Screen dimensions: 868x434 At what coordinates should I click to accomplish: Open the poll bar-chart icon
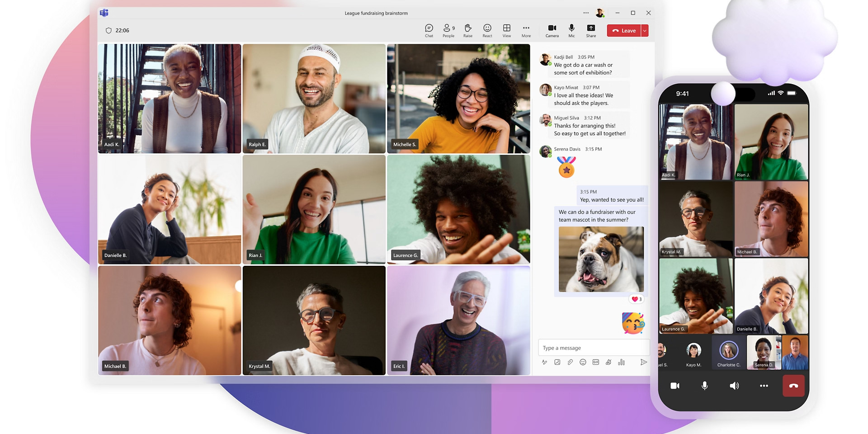[622, 362]
